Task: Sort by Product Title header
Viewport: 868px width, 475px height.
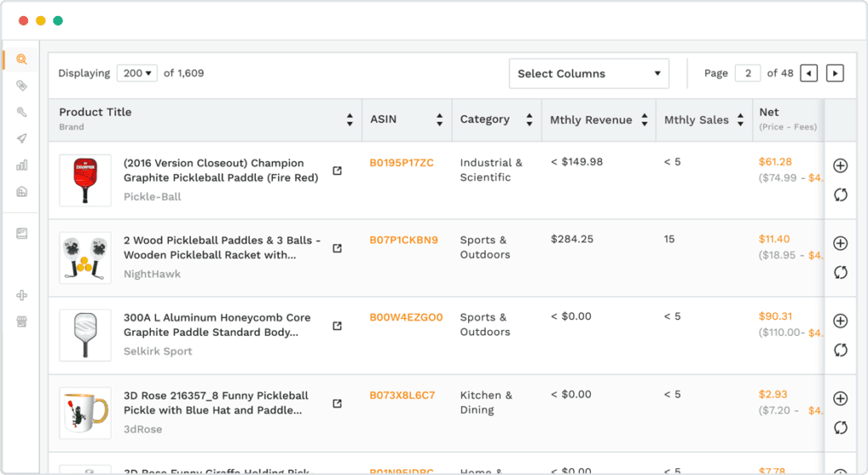Action: [349, 120]
